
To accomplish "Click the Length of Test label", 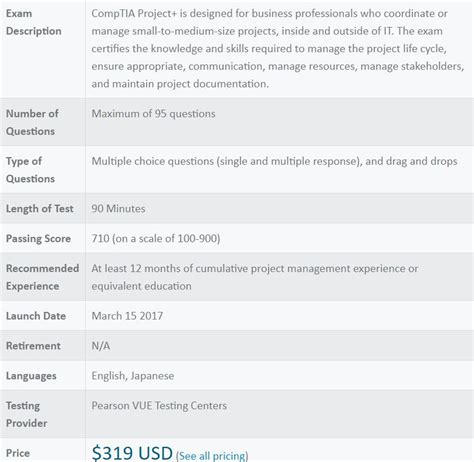I will (40, 209).
